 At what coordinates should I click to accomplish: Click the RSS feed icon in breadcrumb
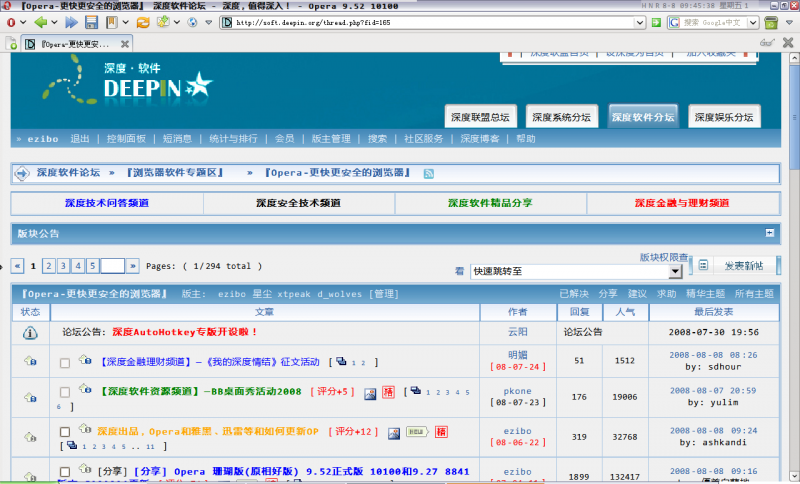(x=429, y=173)
